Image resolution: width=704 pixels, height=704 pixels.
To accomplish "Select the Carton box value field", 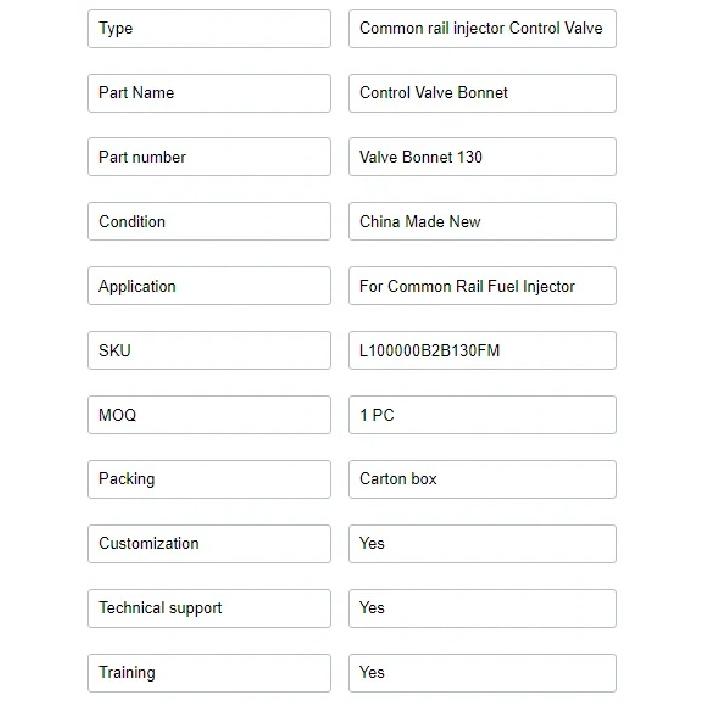I will click(483, 480).
